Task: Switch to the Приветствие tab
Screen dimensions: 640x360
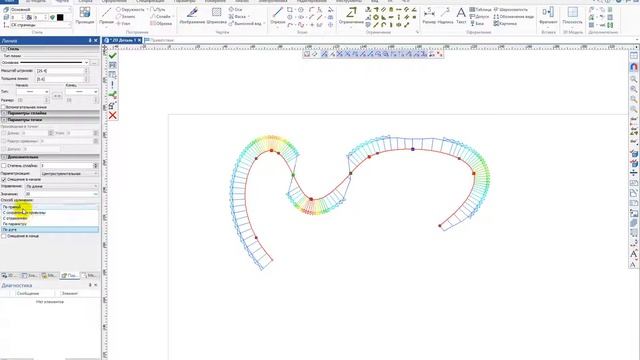Action: (x=160, y=40)
